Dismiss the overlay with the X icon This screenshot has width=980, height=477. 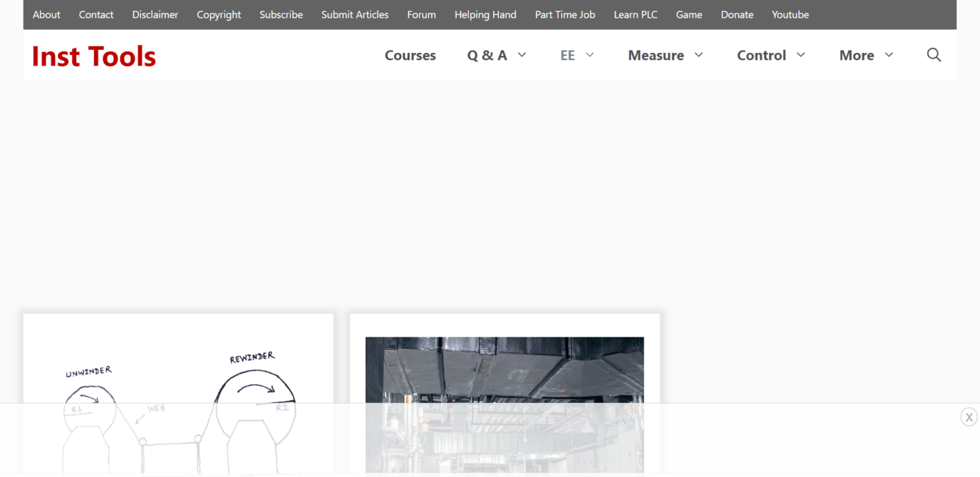969,416
